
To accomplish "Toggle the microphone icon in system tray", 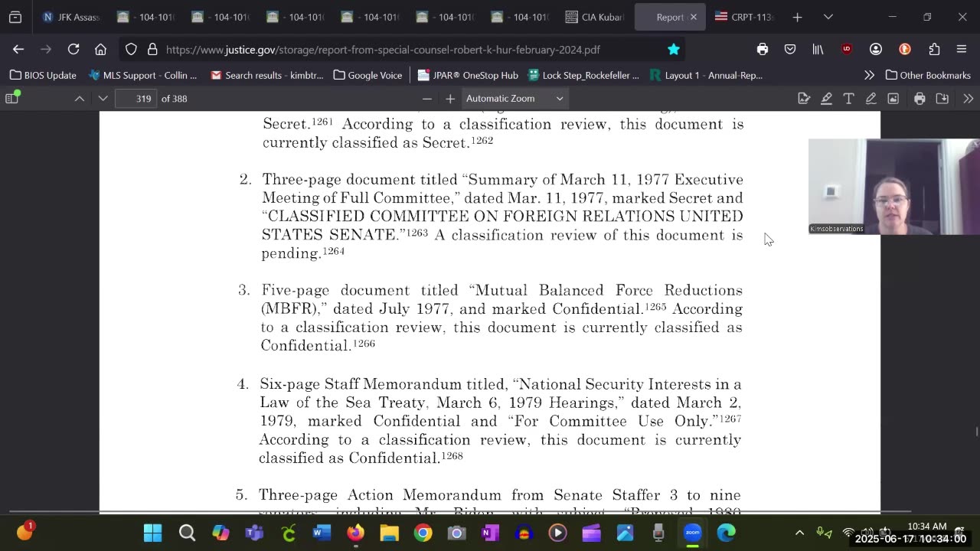I will [823, 532].
